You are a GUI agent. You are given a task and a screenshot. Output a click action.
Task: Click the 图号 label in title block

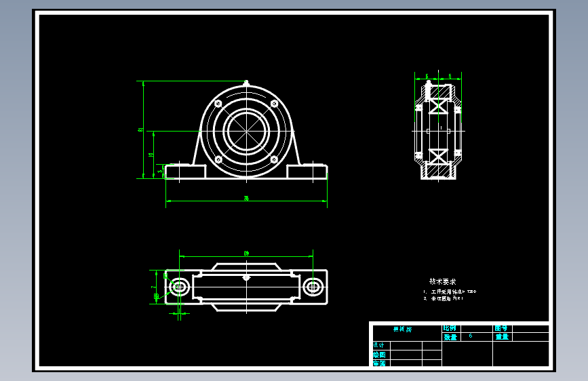pyautogui.click(x=501, y=329)
